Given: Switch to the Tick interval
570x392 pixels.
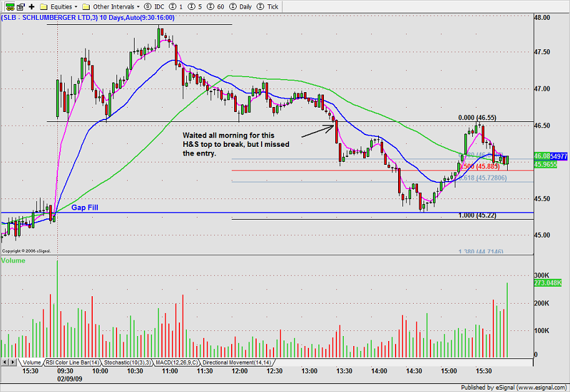Looking at the screenshot, I should (267, 6).
